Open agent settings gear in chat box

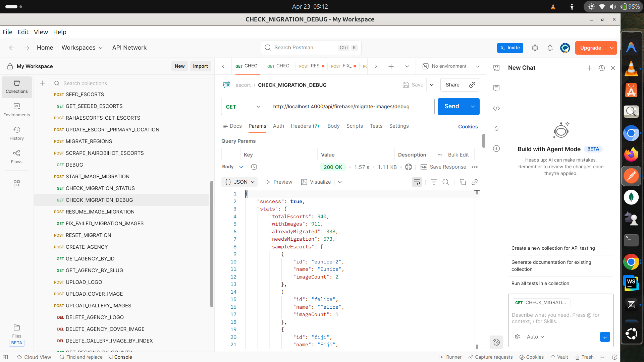tap(518, 337)
